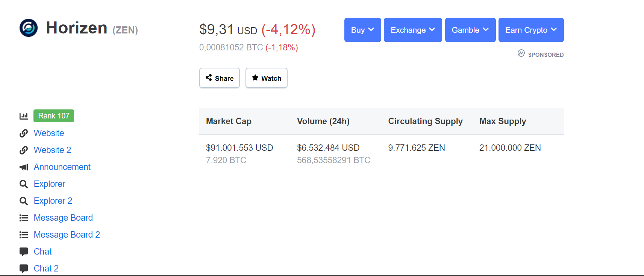Open the Chat 2 link

pyautogui.click(x=46, y=268)
